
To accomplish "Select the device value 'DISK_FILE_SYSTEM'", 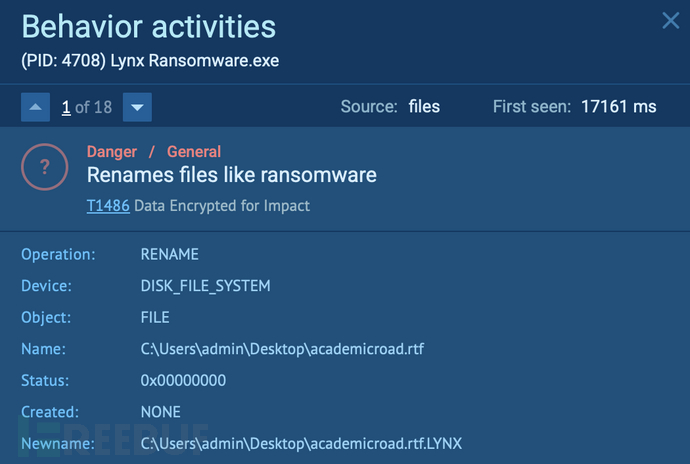I will [x=205, y=286].
